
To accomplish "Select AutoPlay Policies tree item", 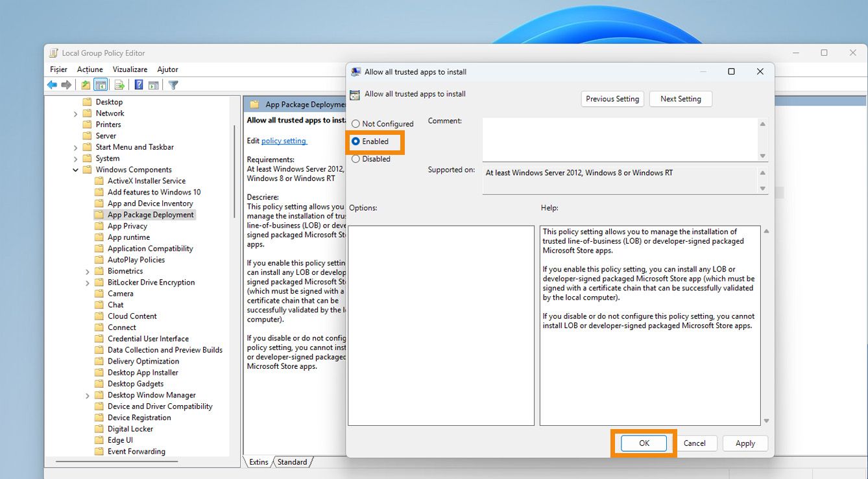I will [x=136, y=260].
